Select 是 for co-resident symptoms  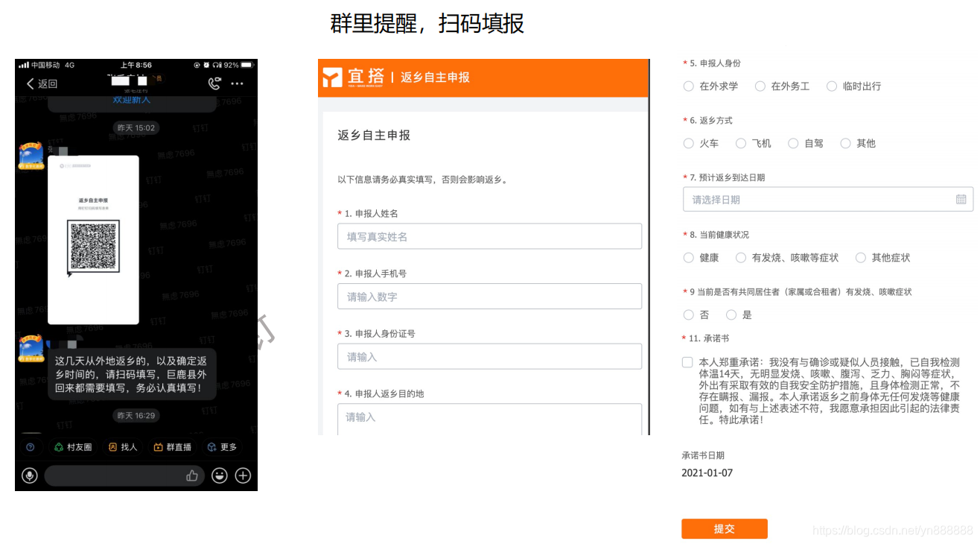(x=739, y=315)
